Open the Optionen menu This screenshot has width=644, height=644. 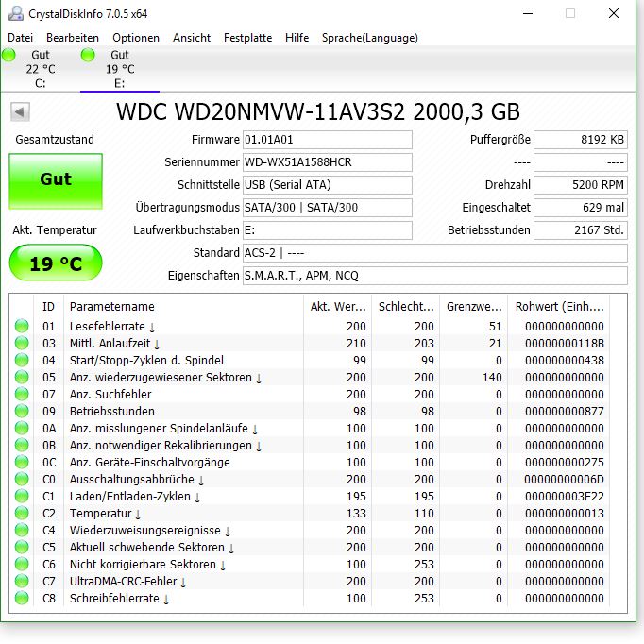(x=136, y=38)
